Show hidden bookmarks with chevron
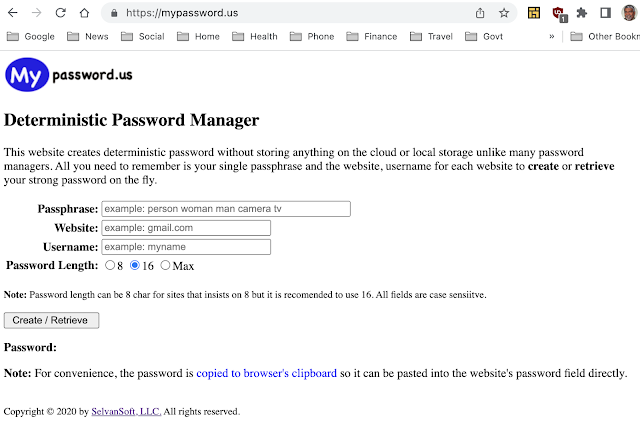This screenshot has width=640, height=427. (x=552, y=36)
